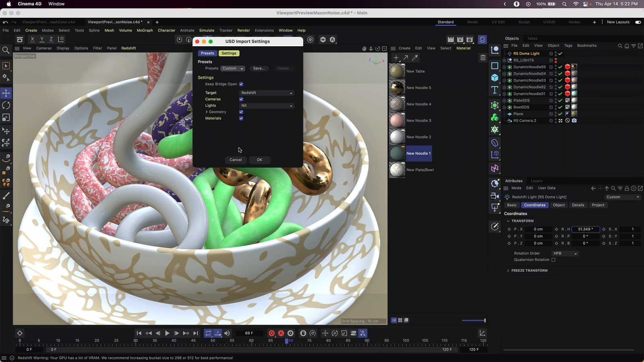Viewport: 644px width, 362px height.
Task: Create a new material with plus icon
Action: 396,58
